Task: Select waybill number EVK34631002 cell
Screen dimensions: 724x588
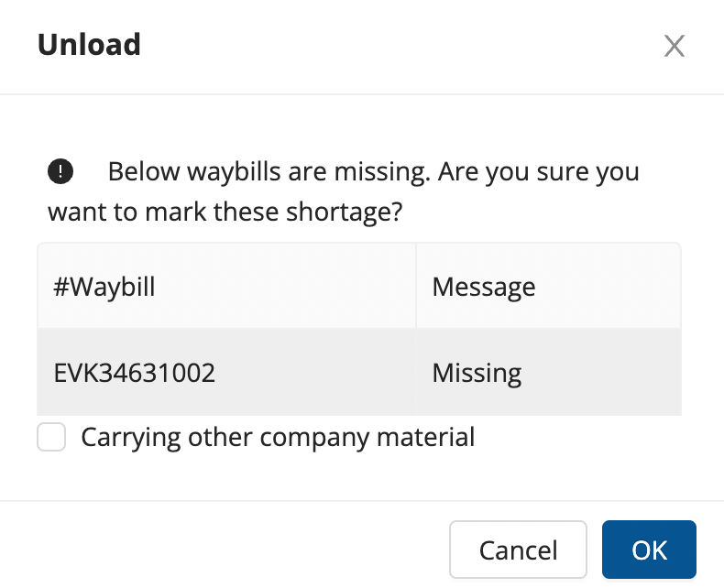Action: click(135, 373)
